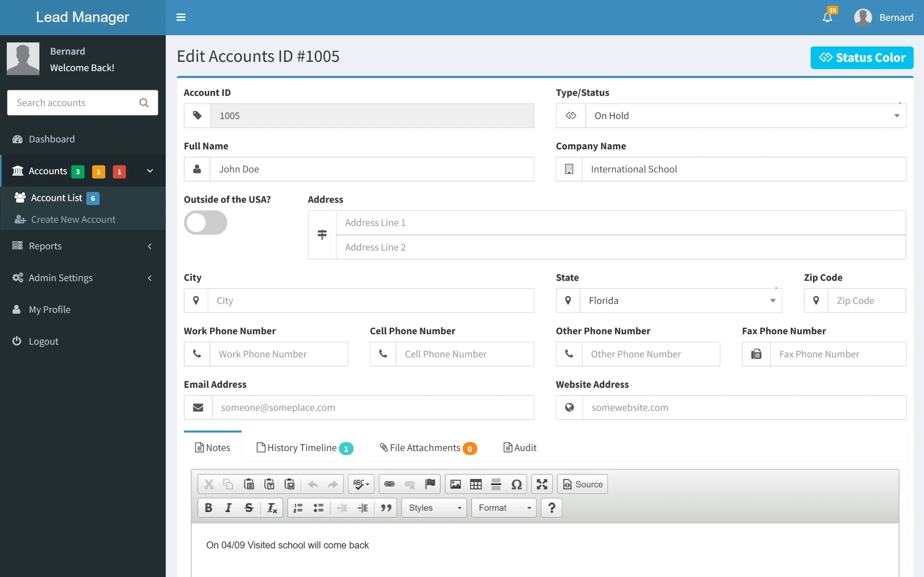Click the Redo arrow in editor

click(333, 484)
